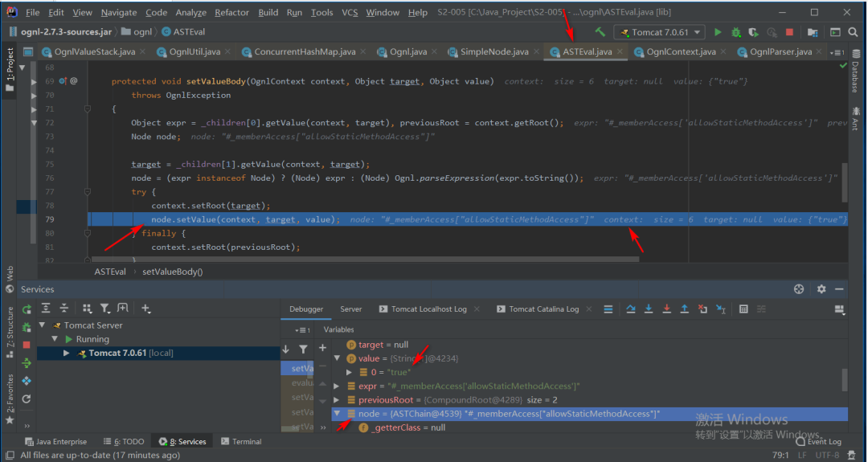Click the green Run button in toolbar
The width and height of the screenshot is (868, 462).
[x=718, y=32]
